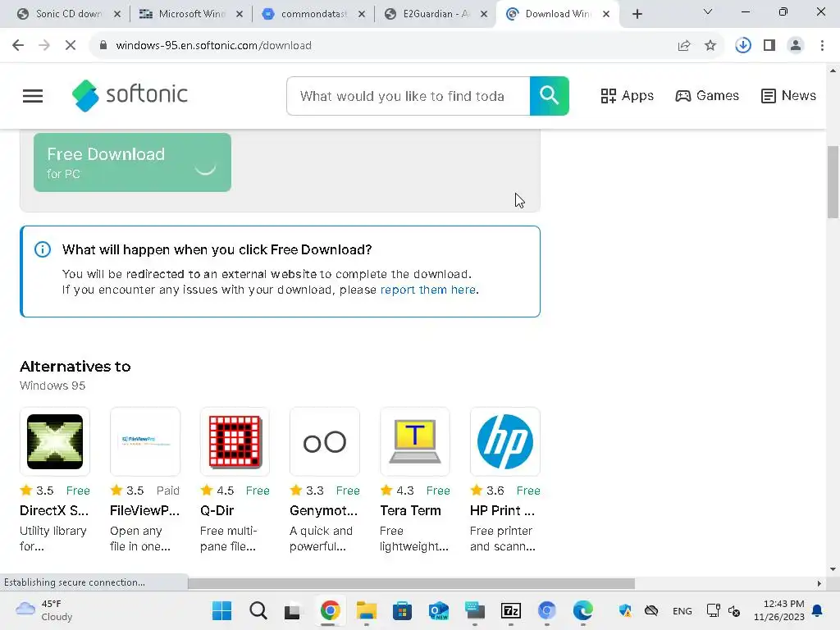Click the HP Print ... title
Image resolution: width=840 pixels, height=630 pixels.
[x=502, y=510]
